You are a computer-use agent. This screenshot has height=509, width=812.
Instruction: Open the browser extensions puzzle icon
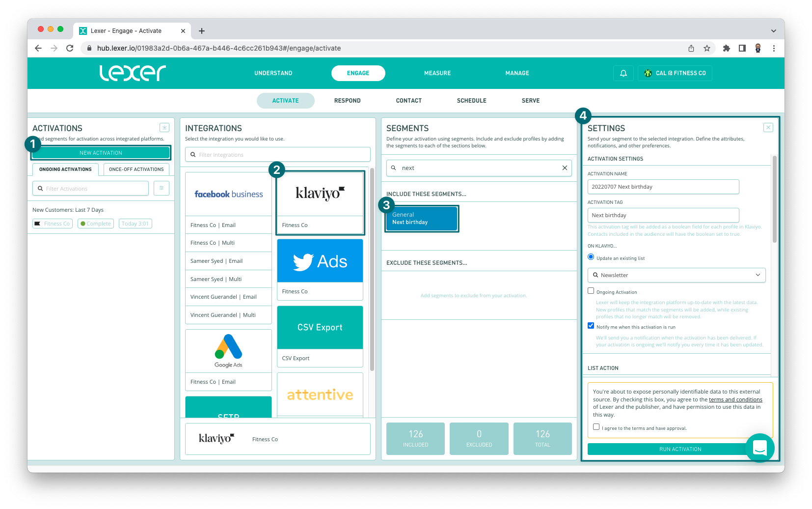(727, 48)
